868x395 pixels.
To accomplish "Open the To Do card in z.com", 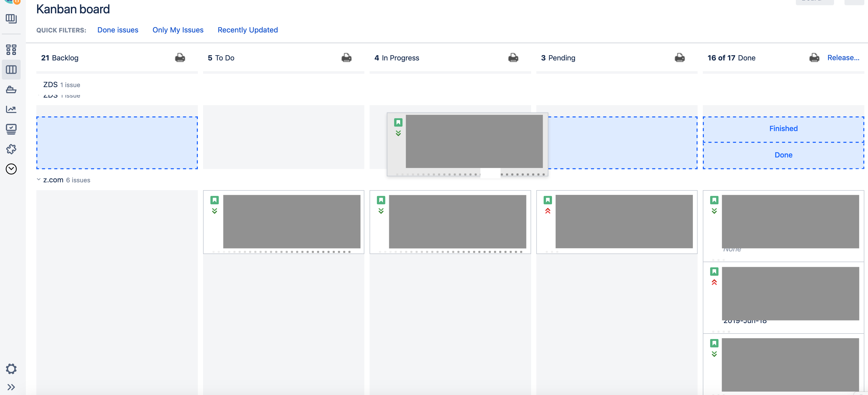I will [x=283, y=222].
